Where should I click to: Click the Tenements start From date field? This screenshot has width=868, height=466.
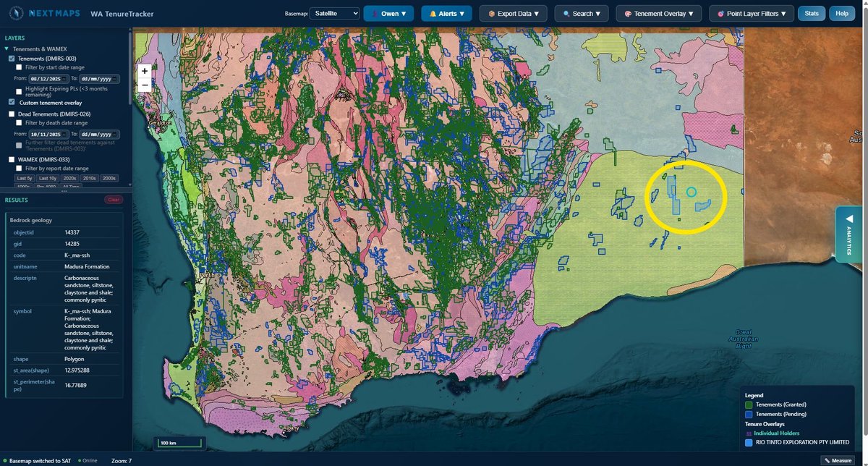[x=49, y=78]
